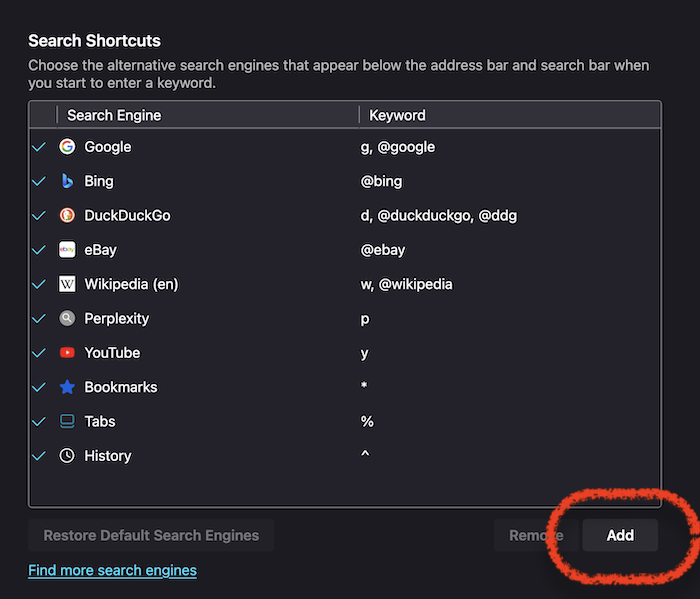Toggle the eBay shortcut checkmark
The width and height of the screenshot is (700, 599).
39,250
